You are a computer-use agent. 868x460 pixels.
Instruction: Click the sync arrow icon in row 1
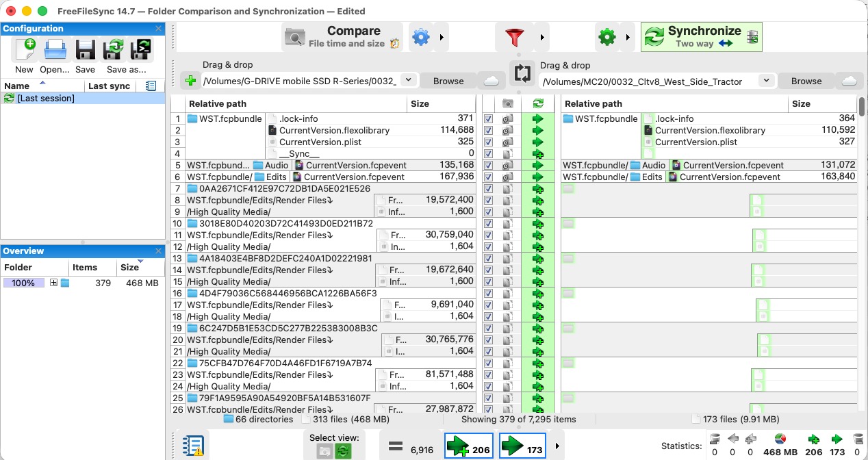click(x=538, y=118)
